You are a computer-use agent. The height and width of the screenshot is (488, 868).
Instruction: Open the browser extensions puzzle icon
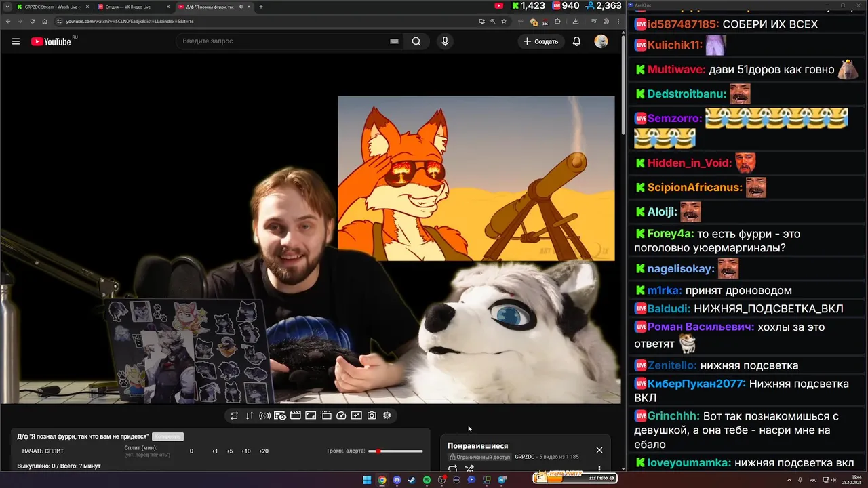click(557, 21)
